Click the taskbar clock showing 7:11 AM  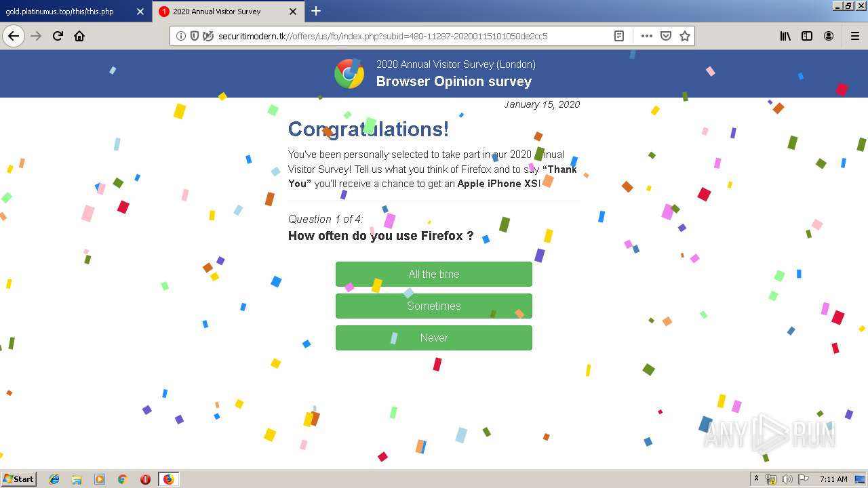coord(833,479)
